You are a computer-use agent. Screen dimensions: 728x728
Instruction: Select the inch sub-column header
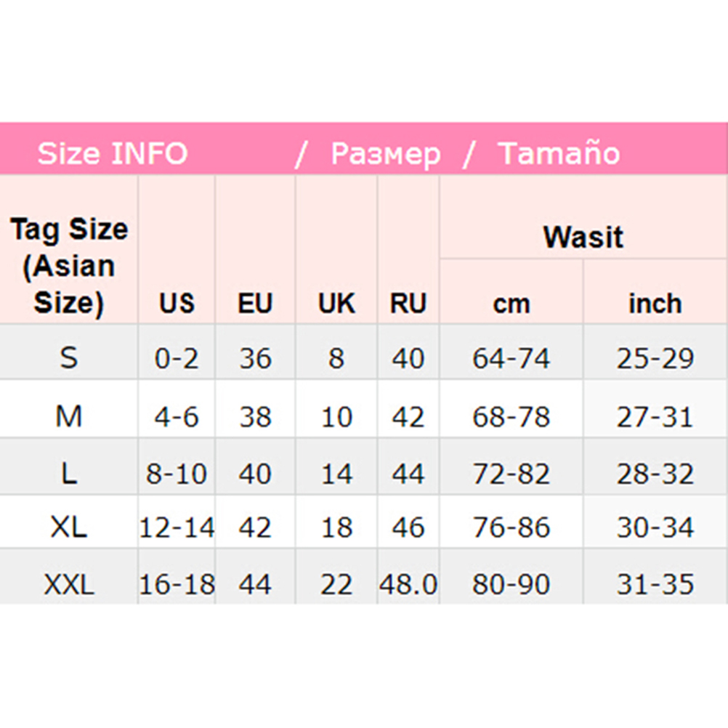click(x=655, y=304)
